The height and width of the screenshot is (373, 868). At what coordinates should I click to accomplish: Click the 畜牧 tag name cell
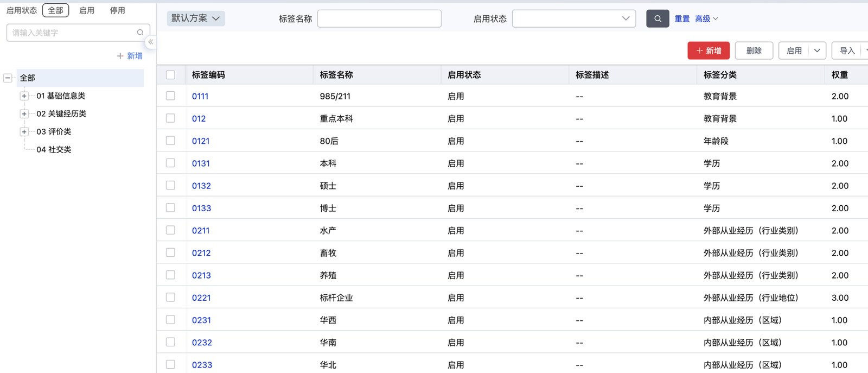[328, 253]
